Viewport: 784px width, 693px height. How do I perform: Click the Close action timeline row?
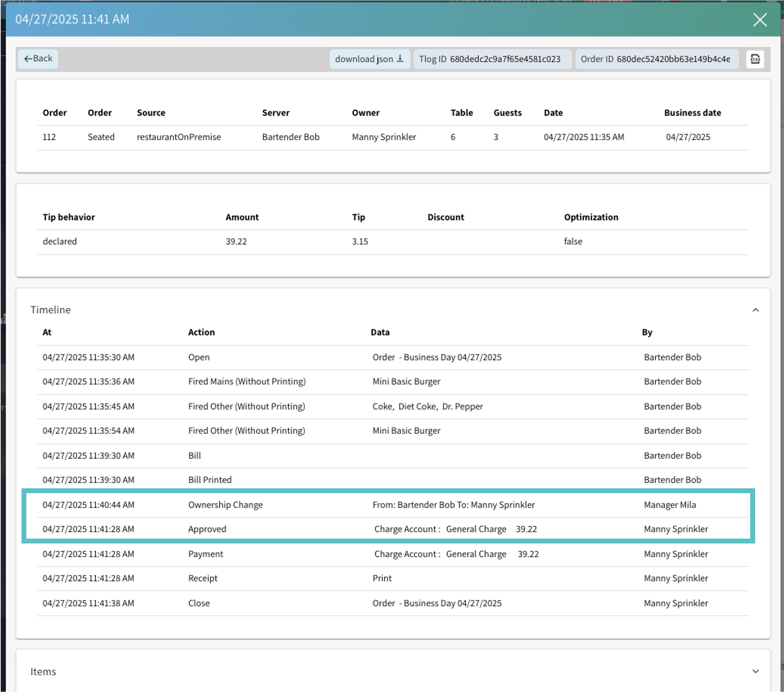[x=199, y=603]
